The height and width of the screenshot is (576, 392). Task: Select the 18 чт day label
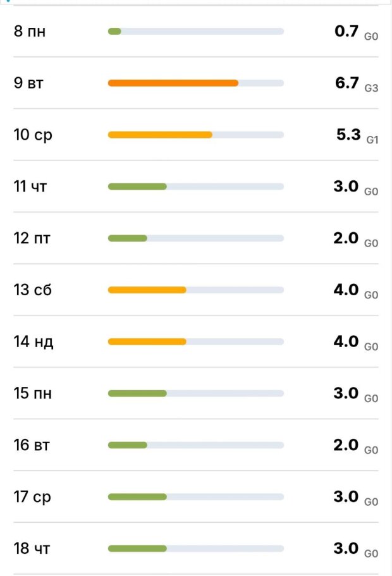[x=32, y=549]
